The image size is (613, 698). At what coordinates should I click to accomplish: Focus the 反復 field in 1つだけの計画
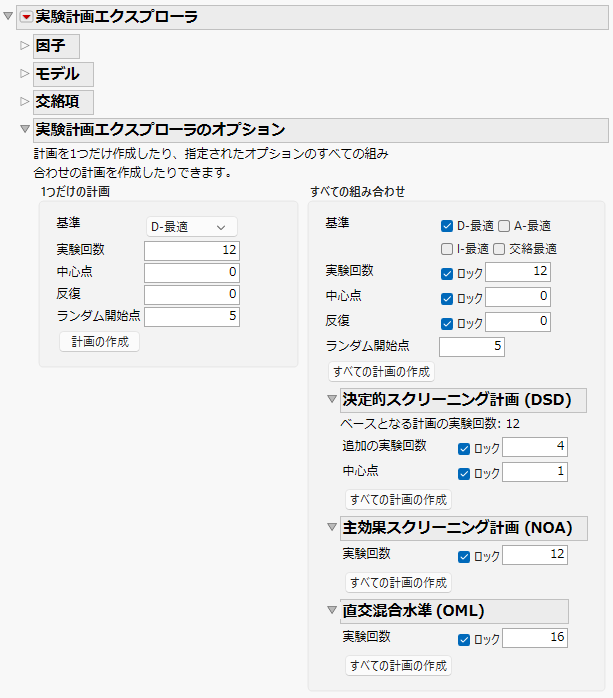[192, 295]
